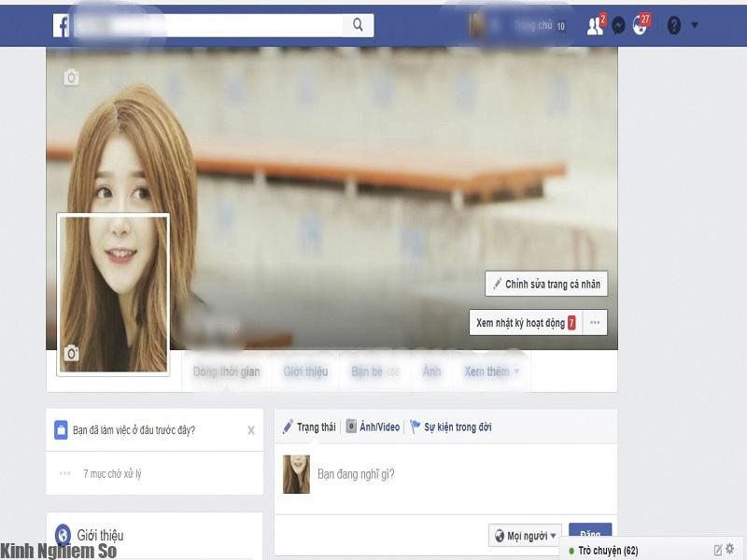Click the profile picture thumbnail
This screenshot has width=747, height=560.
tap(113, 294)
